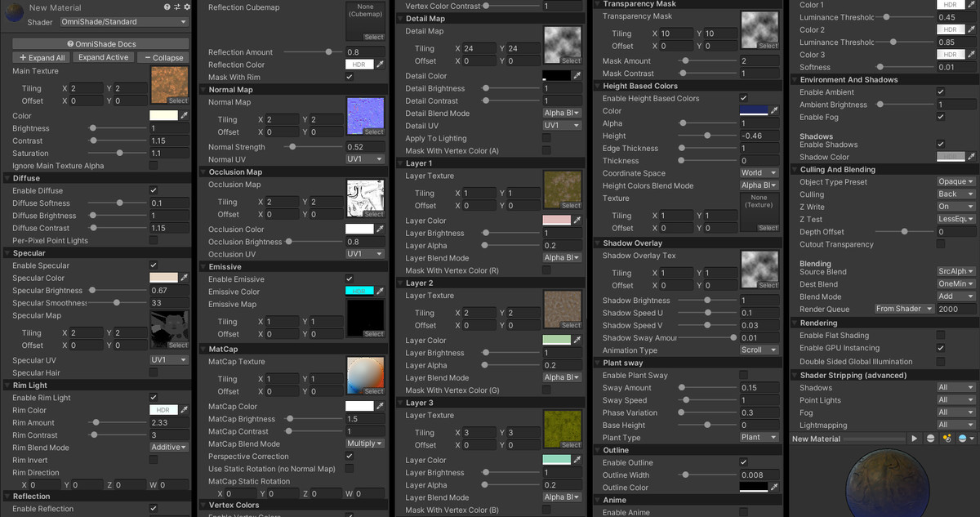980x517 pixels.
Task: Collapse Shader Stripping (advanced) section header
Action: (884, 375)
